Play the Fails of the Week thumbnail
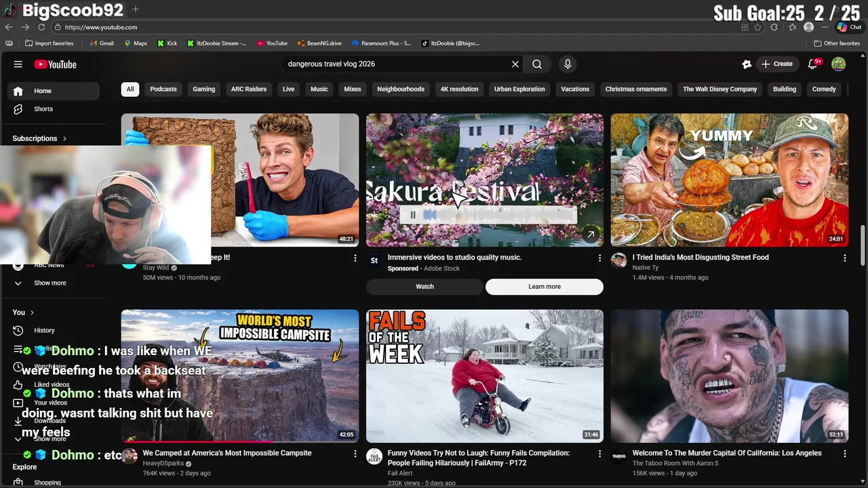The width and height of the screenshot is (868, 488). (x=485, y=376)
